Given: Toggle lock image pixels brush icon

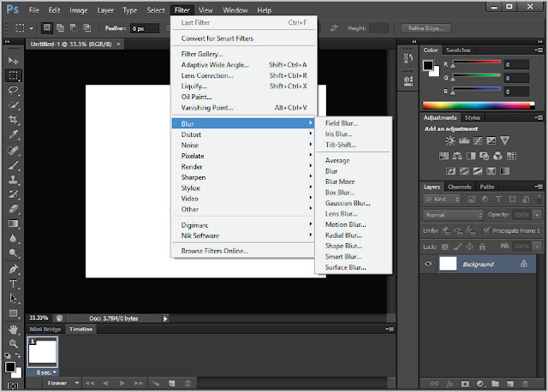Looking at the screenshot, I should (457, 246).
